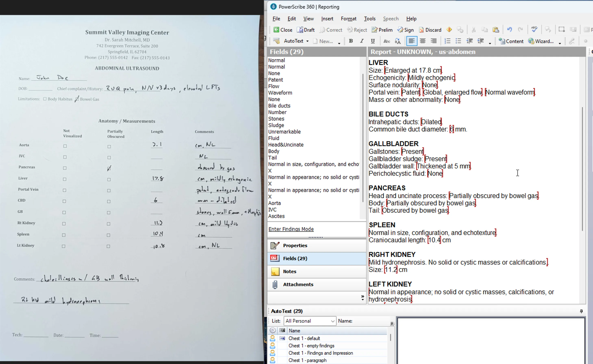The image size is (593, 364).
Task: Open the All Personal list dropdown
Action: pyautogui.click(x=310, y=321)
